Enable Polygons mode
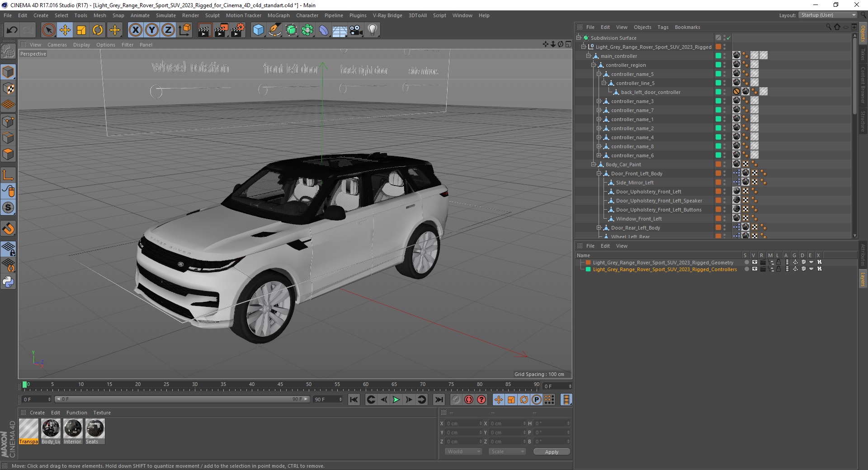 click(8, 154)
